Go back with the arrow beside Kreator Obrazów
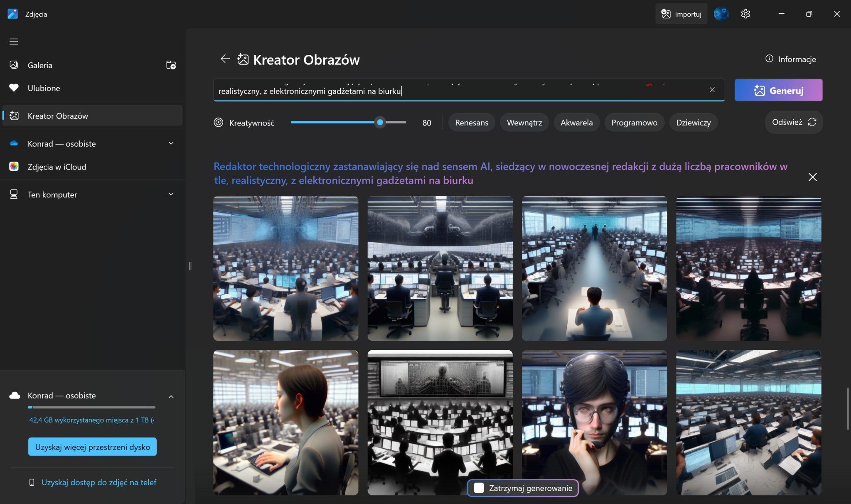Screen dimensions: 851x504 click(225, 59)
